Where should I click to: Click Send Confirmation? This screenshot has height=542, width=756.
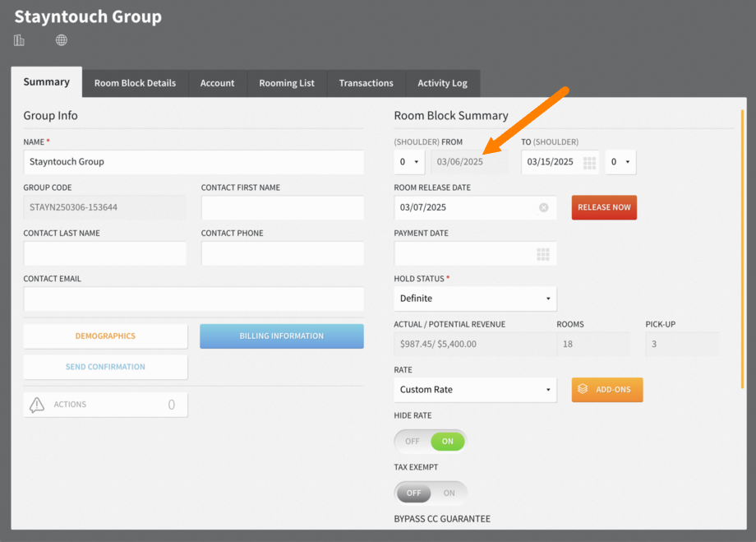click(x=105, y=367)
